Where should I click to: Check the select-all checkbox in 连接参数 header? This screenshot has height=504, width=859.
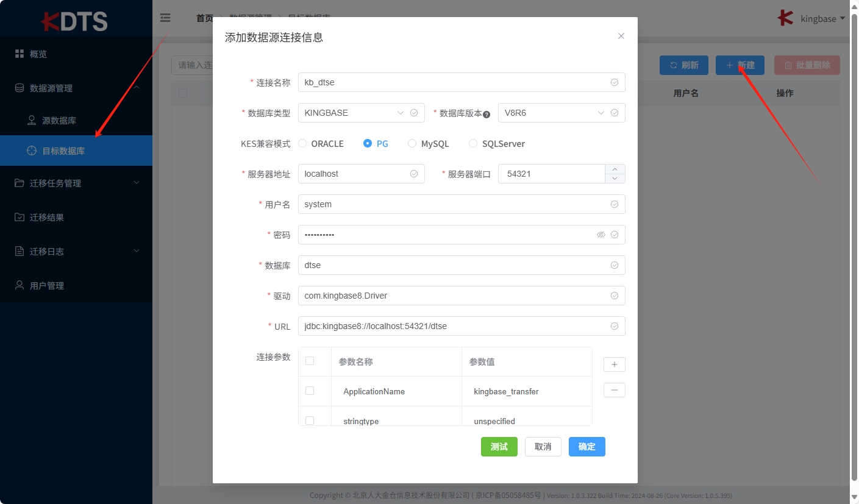click(310, 361)
